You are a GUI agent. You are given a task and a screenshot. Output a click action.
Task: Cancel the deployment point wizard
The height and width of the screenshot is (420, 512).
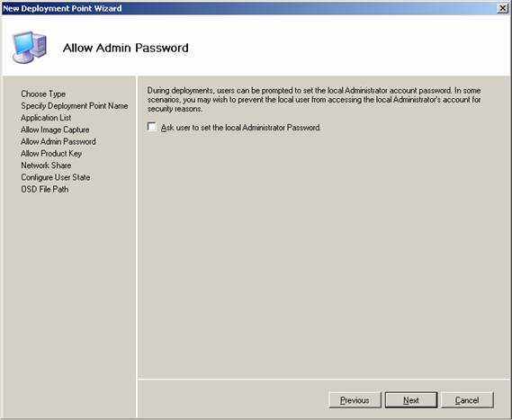pyautogui.click(x=467, y=400)
